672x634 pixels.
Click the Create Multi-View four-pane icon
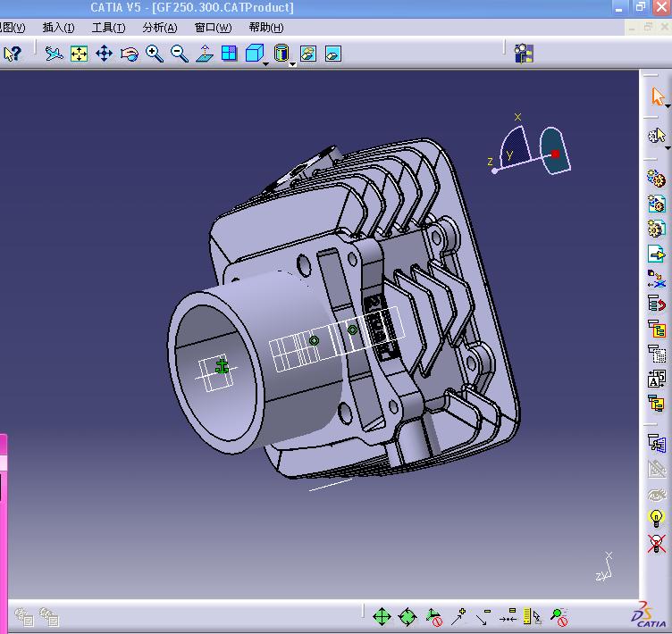pos(230,54)
